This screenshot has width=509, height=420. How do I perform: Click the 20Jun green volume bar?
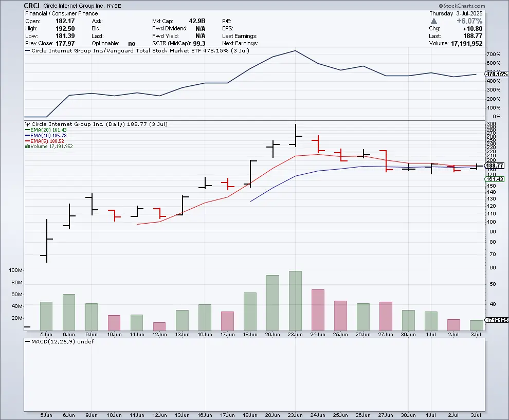click(x=272, y=302)
